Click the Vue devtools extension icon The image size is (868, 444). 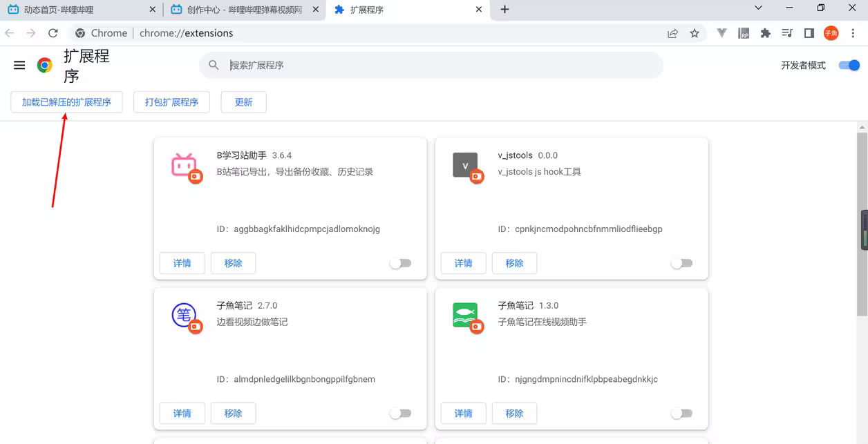click(x=722, y=33)
